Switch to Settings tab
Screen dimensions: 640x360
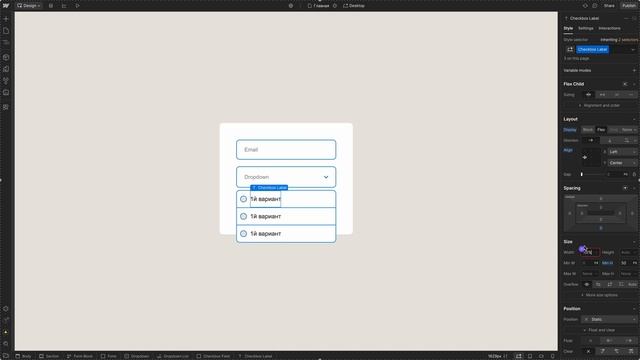[585, 28]
